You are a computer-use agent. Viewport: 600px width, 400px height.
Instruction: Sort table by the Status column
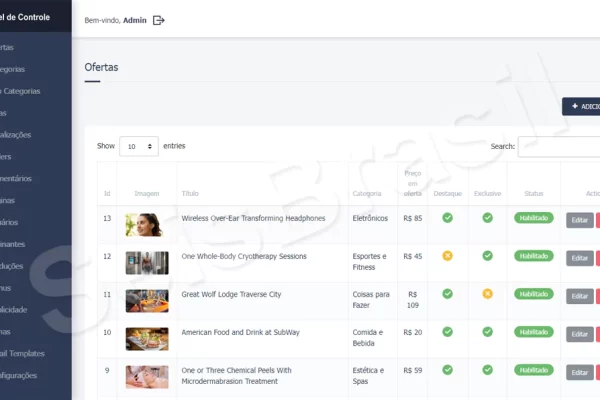[534, 194]
